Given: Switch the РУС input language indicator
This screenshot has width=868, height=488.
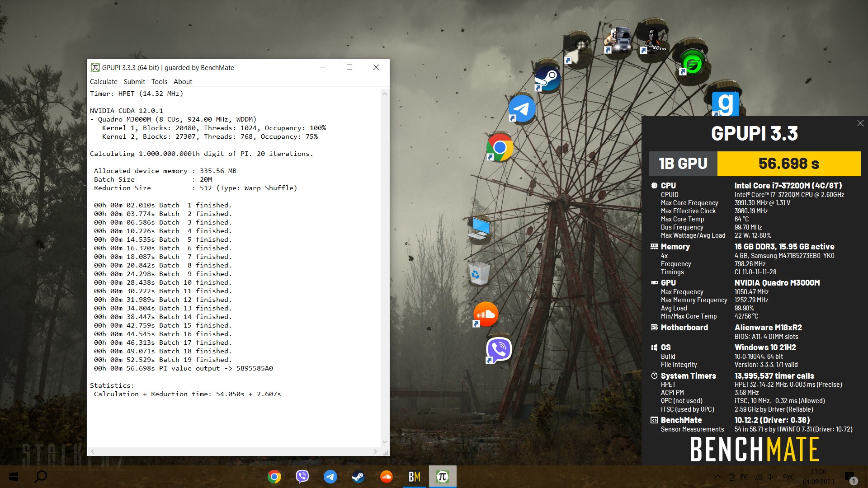Looking at the screenshot, I should [788, 477].
